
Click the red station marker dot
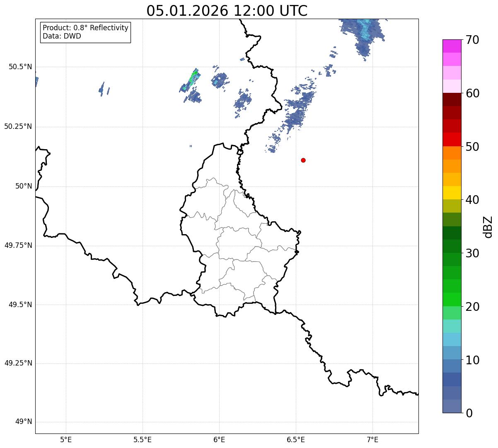click(303, 160)
